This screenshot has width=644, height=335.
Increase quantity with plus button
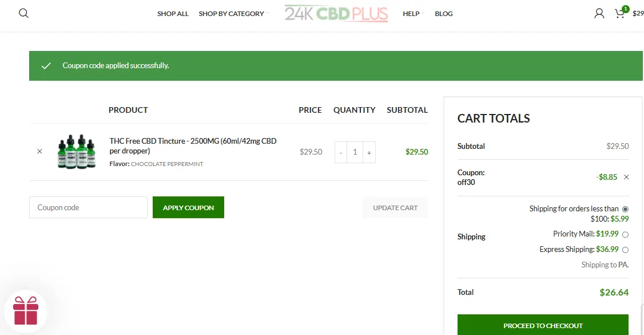(x=369, y=152)
